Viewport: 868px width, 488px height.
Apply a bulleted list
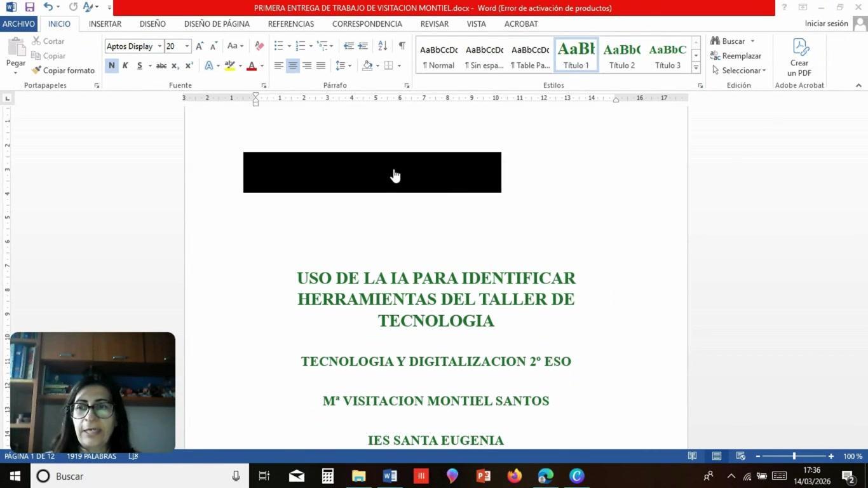[x=278, y=46]
